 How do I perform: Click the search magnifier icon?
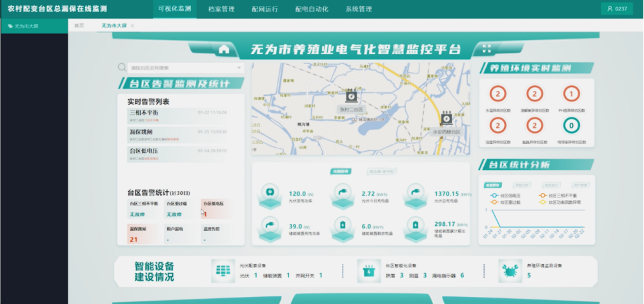tap(122, 67)
